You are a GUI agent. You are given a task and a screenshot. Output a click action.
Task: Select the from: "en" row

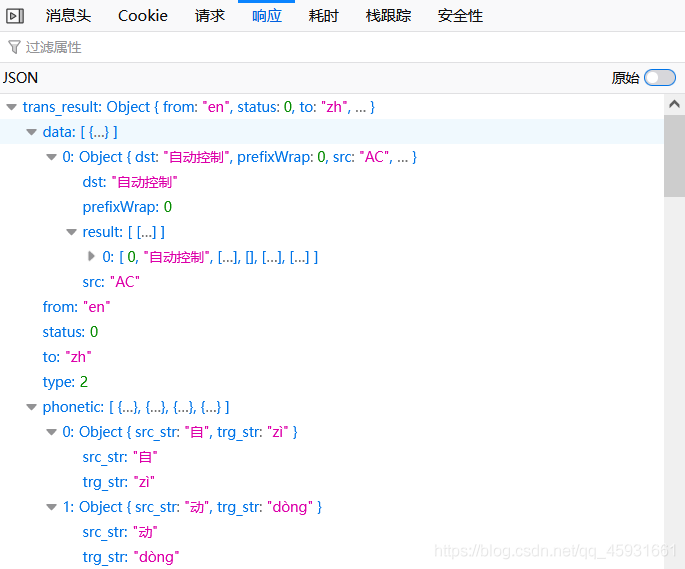coord(332,307)
